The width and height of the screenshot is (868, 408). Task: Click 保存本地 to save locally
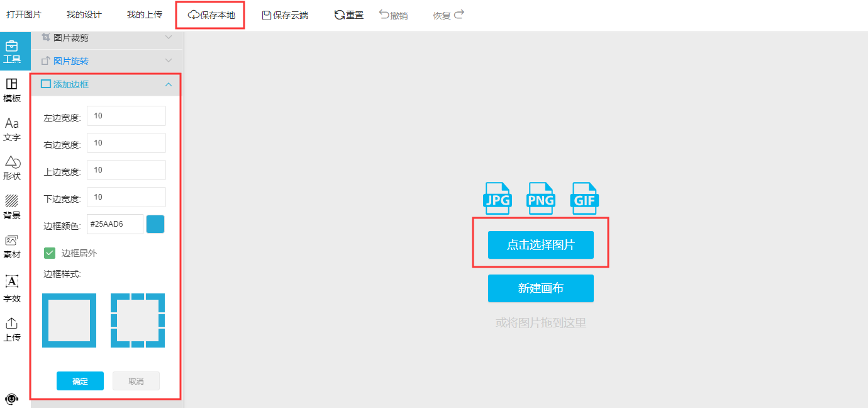[x=211, y=15]
